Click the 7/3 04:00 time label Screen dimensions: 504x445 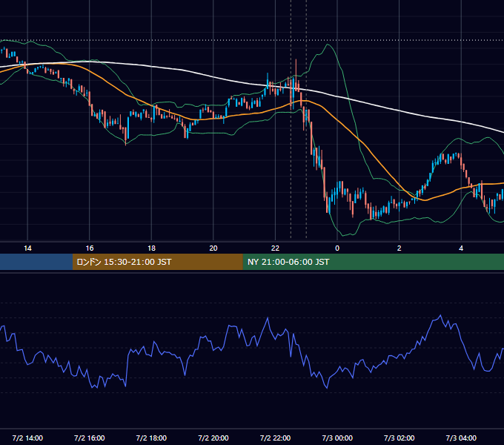tap(461, 438)
